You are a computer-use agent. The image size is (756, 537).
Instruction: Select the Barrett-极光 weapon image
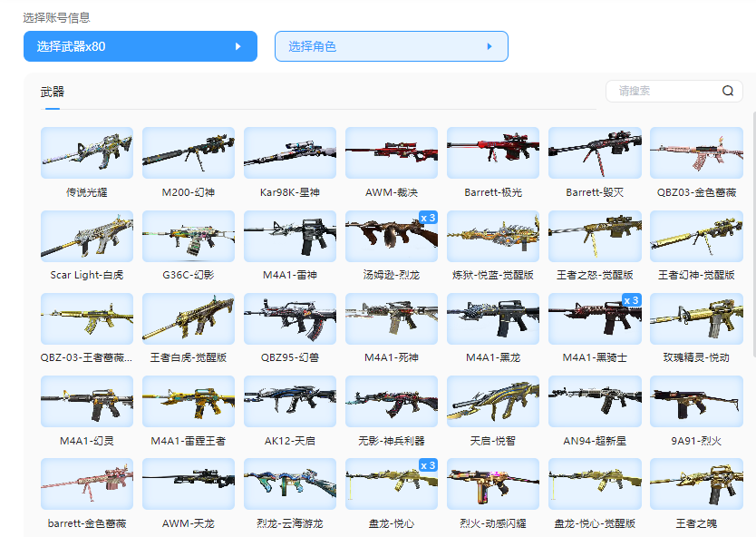[x=493, y=152]
